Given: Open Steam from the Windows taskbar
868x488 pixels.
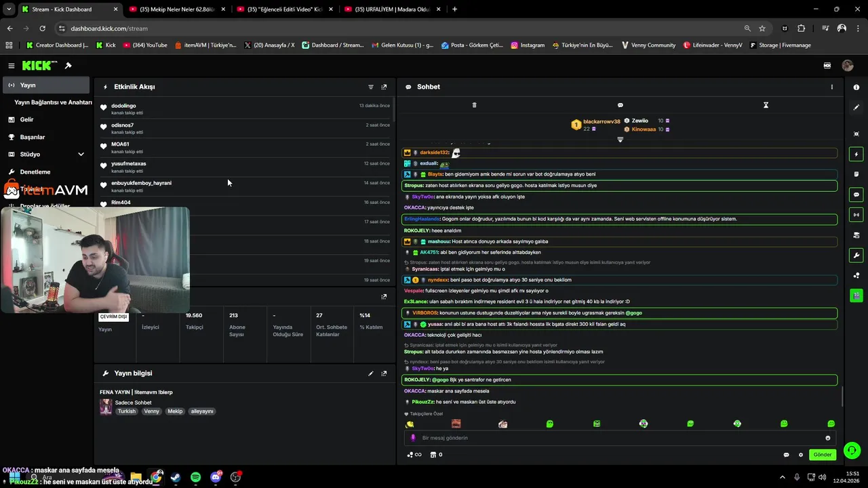Looking at the screenshot, I should tap(176, 477).
